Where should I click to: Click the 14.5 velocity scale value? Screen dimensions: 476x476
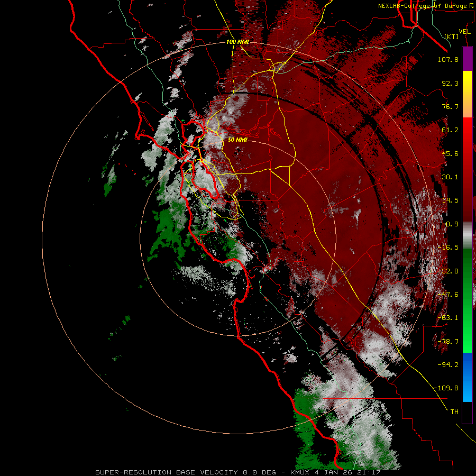[x=450, y=200]
